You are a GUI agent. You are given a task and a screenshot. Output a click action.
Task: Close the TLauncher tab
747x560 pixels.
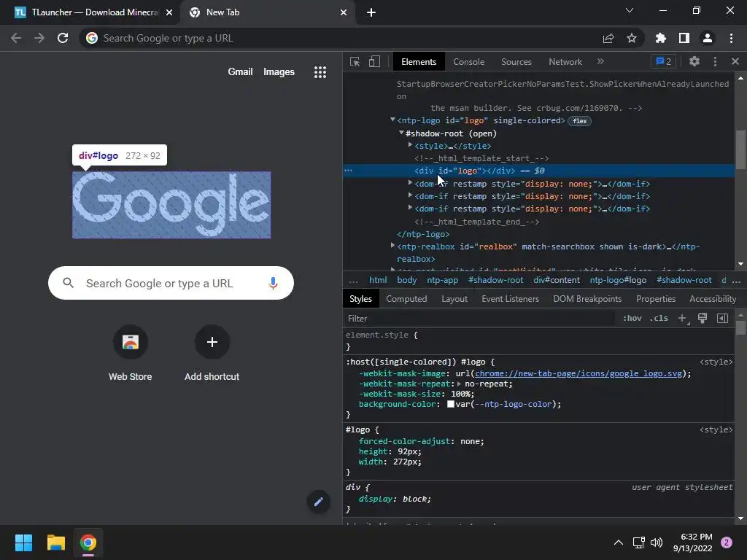pos(169,12)
